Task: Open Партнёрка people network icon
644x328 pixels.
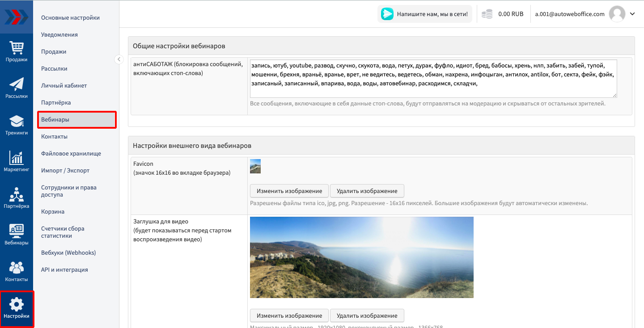Action: point(17,194)
